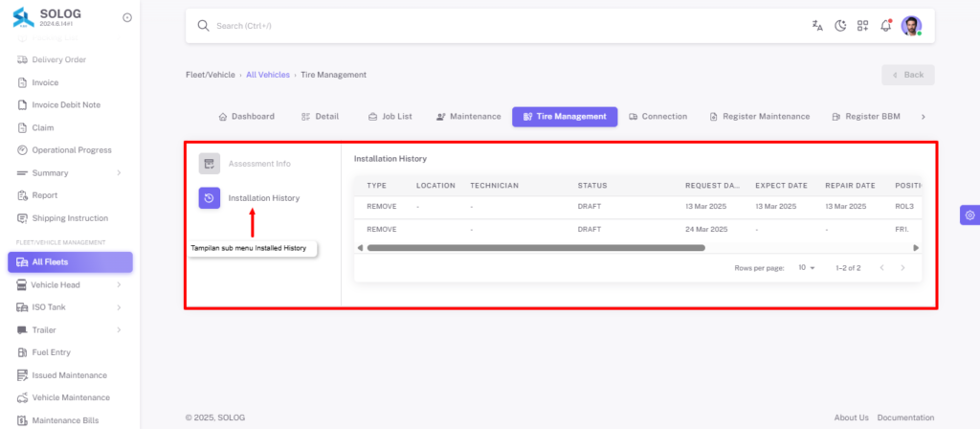The height and width of the screenshot is (429, 980).
Task: Sort by TYPE column header
Action: pos(376,186)
